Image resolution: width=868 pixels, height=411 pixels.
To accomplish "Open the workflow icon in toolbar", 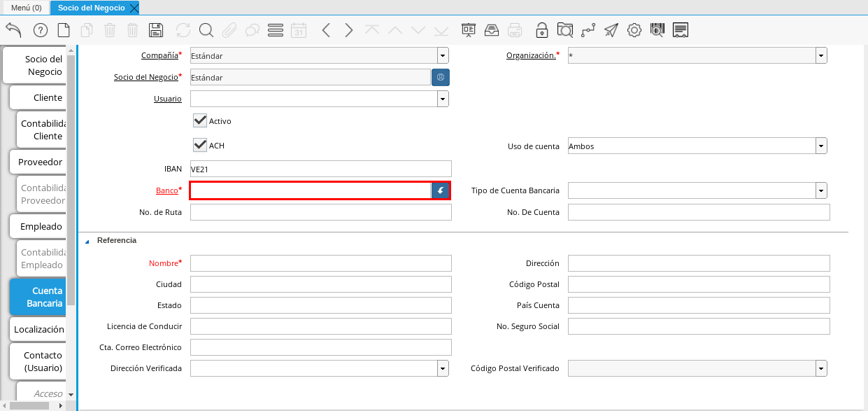I will (x=588, y=30).
